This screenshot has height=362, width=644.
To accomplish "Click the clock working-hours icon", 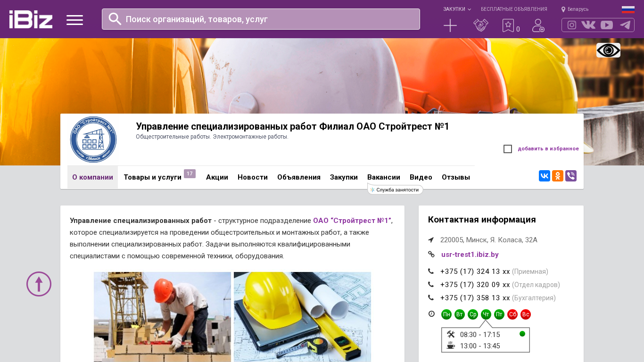I will pyautogui.click(x=431, y=314).
